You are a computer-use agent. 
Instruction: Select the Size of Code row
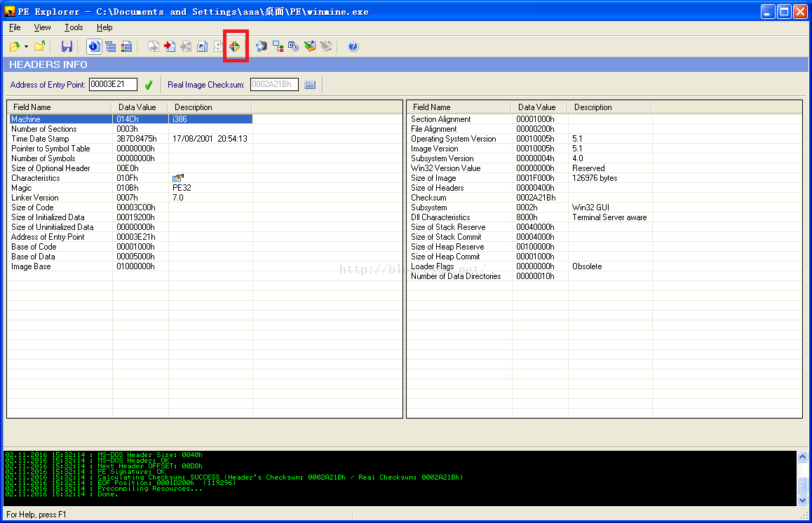(130, 208)
